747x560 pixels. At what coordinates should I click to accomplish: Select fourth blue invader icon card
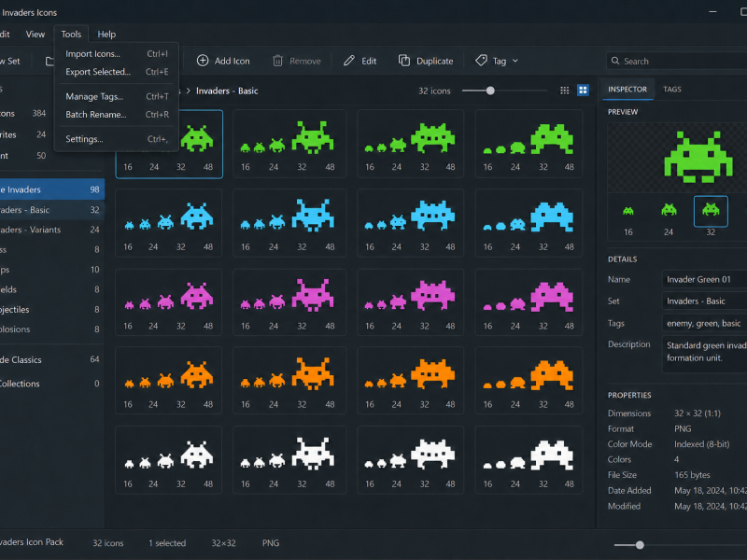[x=529, y=223]
